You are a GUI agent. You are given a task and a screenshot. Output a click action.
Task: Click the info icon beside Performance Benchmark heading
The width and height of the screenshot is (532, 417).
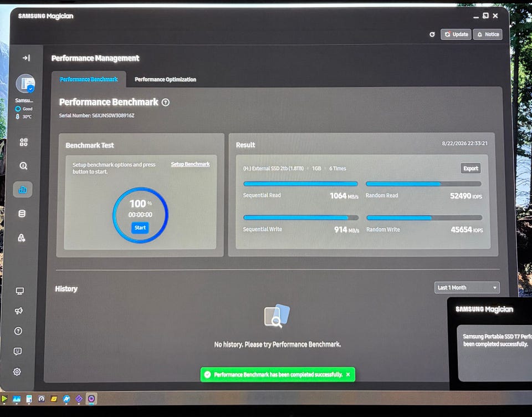(x=166, y=102)
